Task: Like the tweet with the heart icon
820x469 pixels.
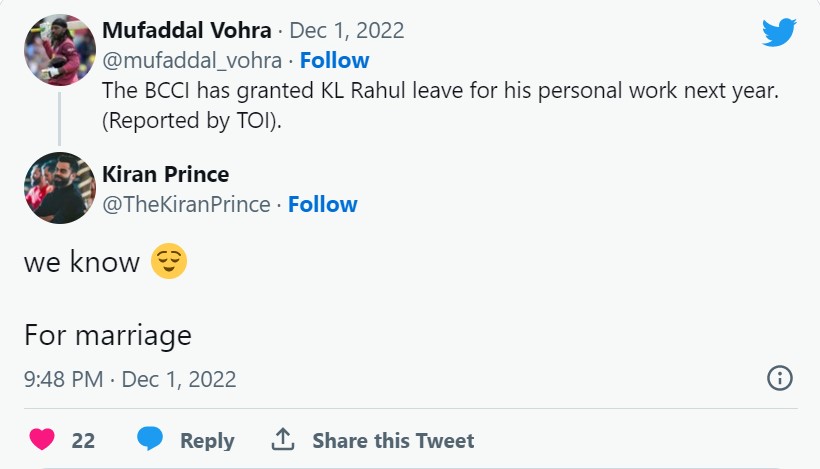Action: (42, 440)
